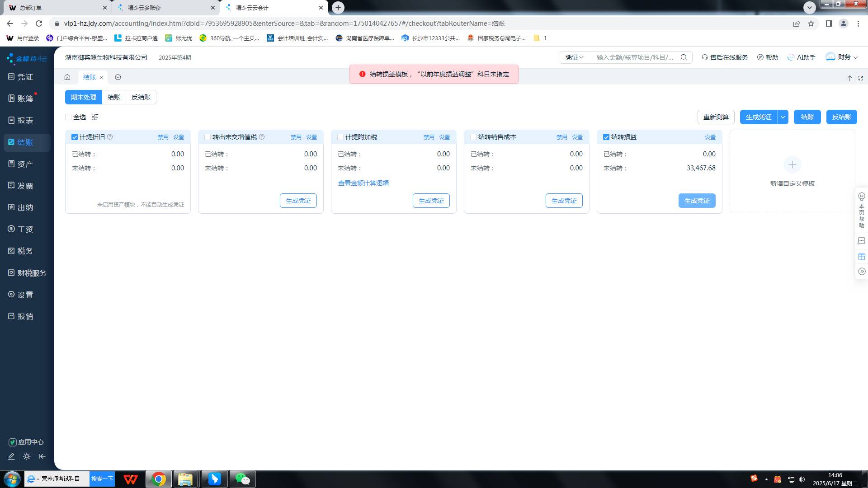Uncheck the 计提折旧 checkbox
Screen dimensions: 868x488
tap(75, 137)
